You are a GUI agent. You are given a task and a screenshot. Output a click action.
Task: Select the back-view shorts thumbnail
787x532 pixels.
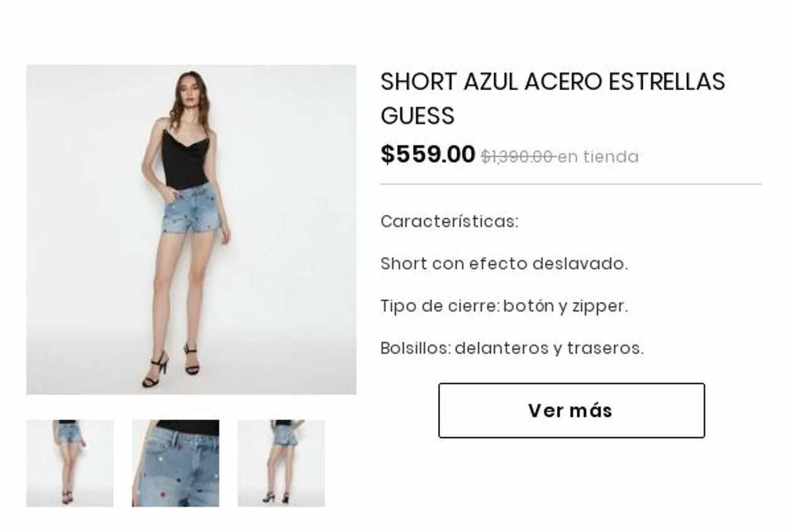[x=281, y=463]
